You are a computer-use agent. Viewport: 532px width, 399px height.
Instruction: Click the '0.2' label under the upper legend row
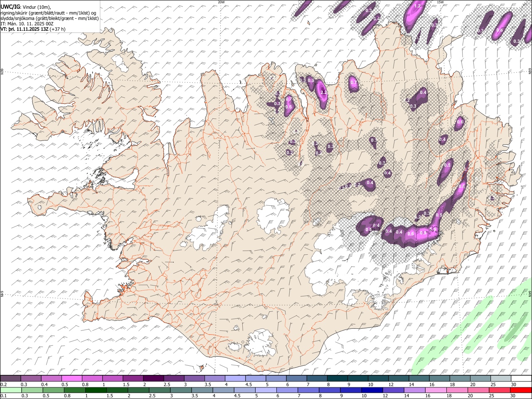[3, 384]
